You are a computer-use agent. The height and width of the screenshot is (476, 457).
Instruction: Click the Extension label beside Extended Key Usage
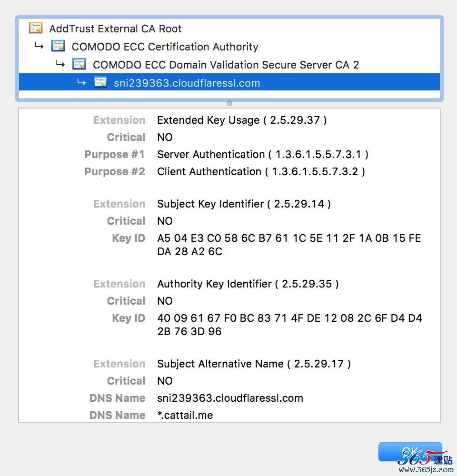[x=119, y=120]
